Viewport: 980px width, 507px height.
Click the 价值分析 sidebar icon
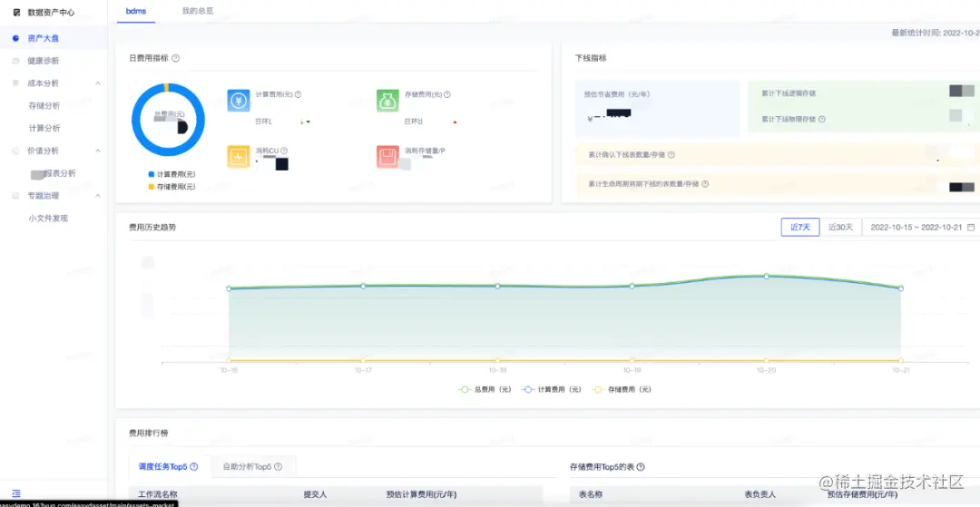[15, 151]
